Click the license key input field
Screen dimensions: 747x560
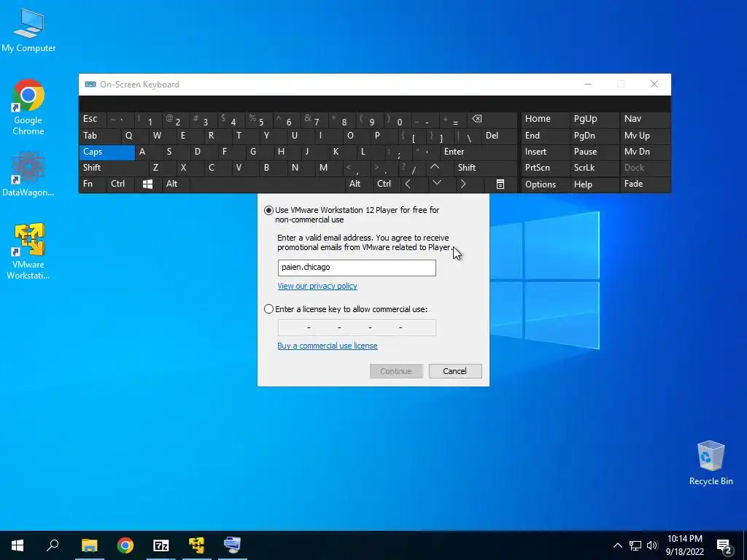357,327
